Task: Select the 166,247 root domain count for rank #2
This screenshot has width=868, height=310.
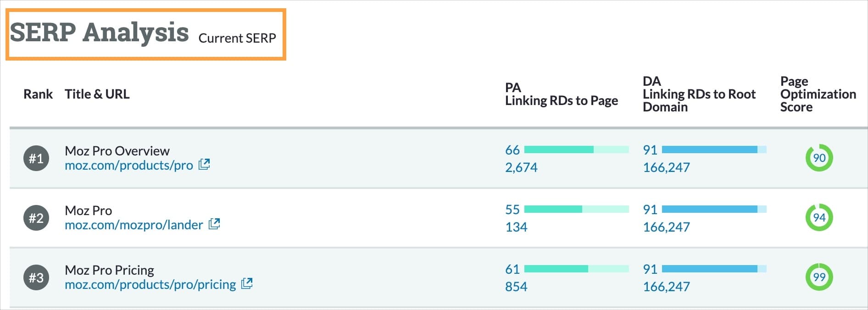Action: (666, 227)
